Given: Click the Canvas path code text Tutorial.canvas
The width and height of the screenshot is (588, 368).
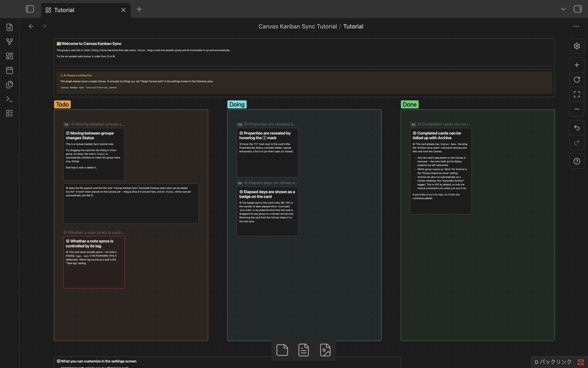Looking at the screenshot, I should click(89, 88).
